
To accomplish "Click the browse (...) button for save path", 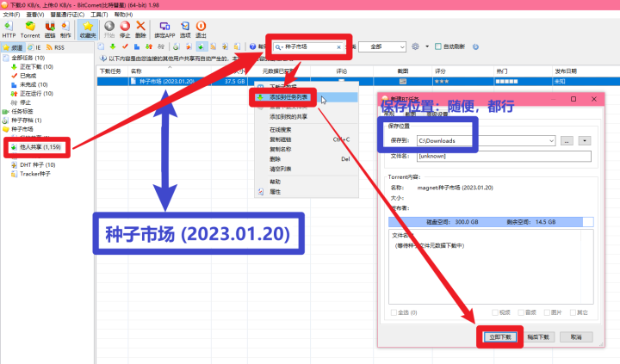I will 567,141.
